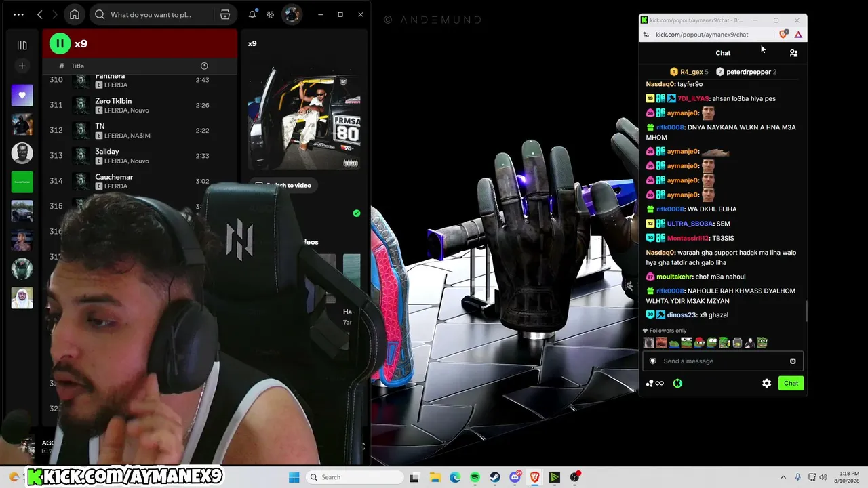868x488 pixels.
Task: Open the emote picker smiley in chat
Action: point(793,361)
